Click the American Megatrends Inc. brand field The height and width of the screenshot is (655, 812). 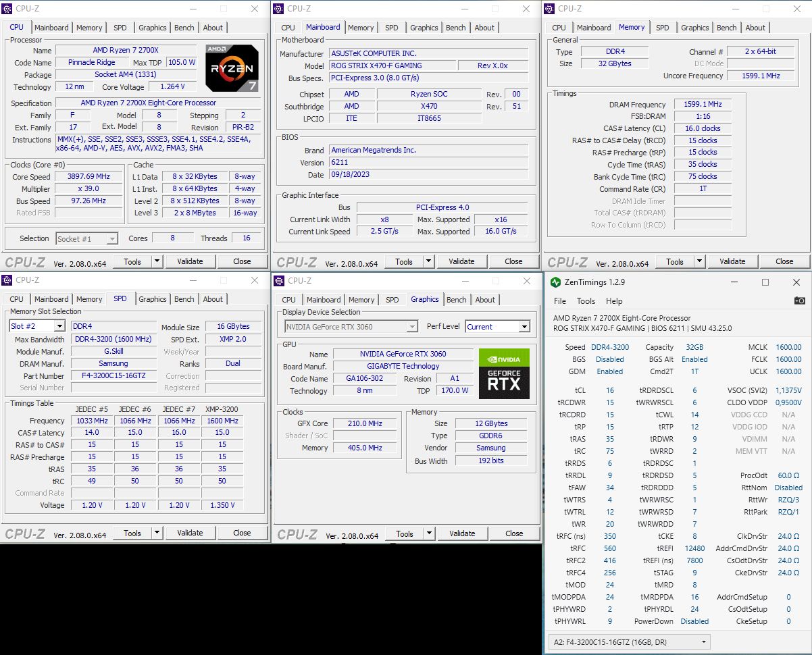429,151
